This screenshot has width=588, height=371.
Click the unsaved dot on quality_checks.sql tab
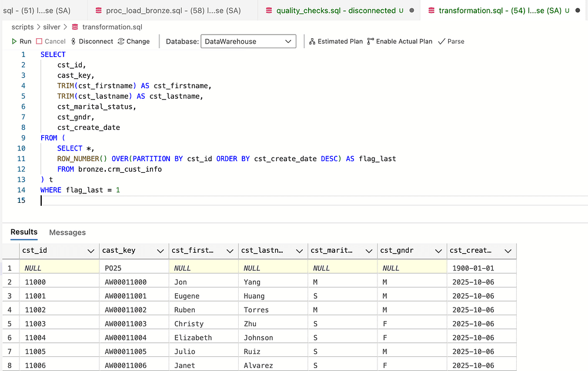point(411,11)
